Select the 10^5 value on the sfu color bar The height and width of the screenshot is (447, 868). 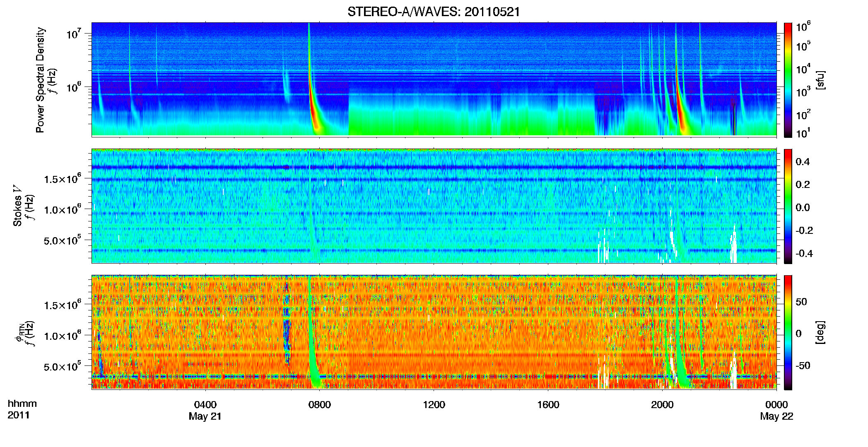click(803, 46)
